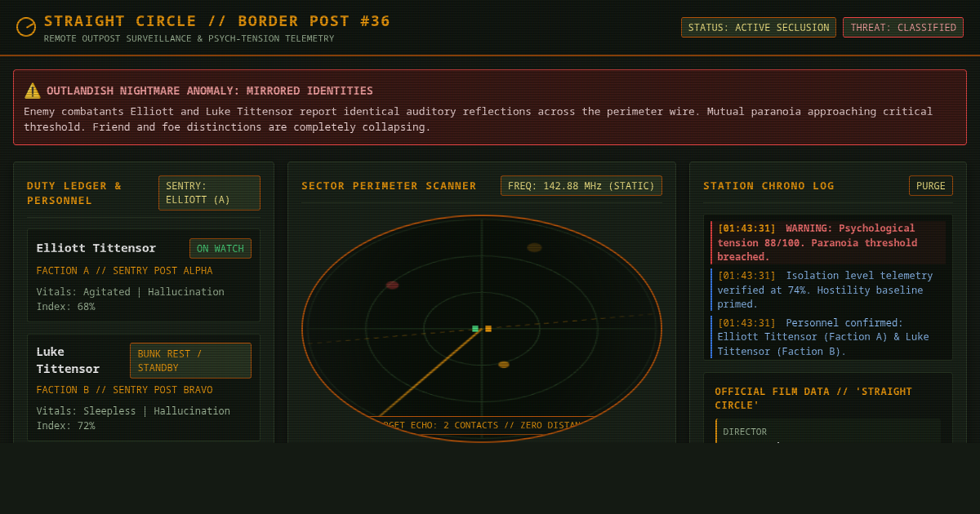Select the Elliott Tittensor personnel name
980x514 pixels.
click(96, 248)
